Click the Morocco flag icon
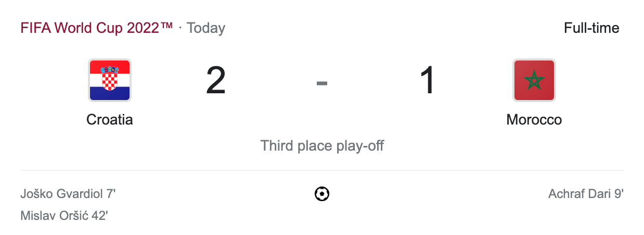644x235 pixels. 534,80
